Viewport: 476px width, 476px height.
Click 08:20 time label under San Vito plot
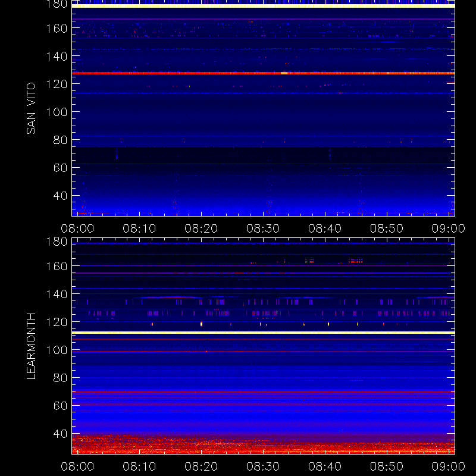(x=201, y=228)
